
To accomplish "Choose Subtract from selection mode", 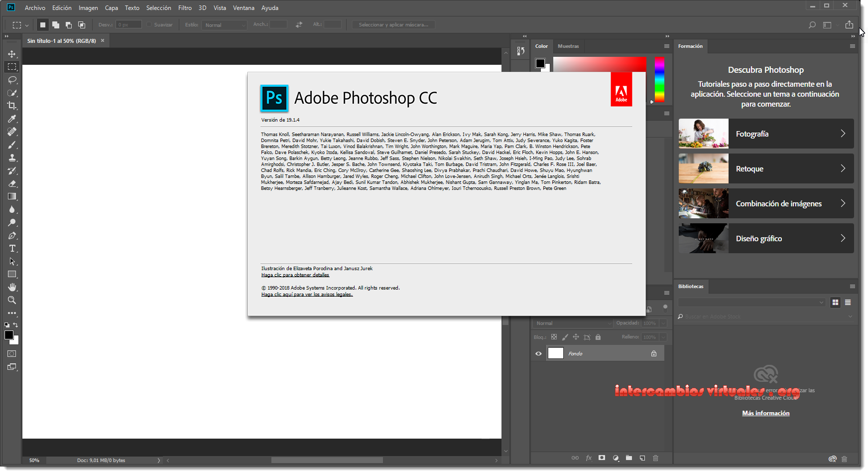I will pyautogui.click(x=69, y=25).
